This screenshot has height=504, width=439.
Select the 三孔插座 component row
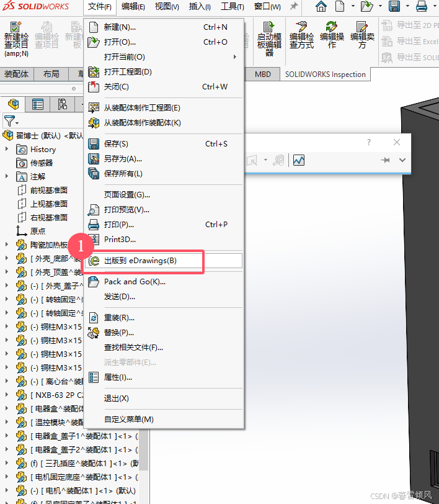(x=78, y=463)
